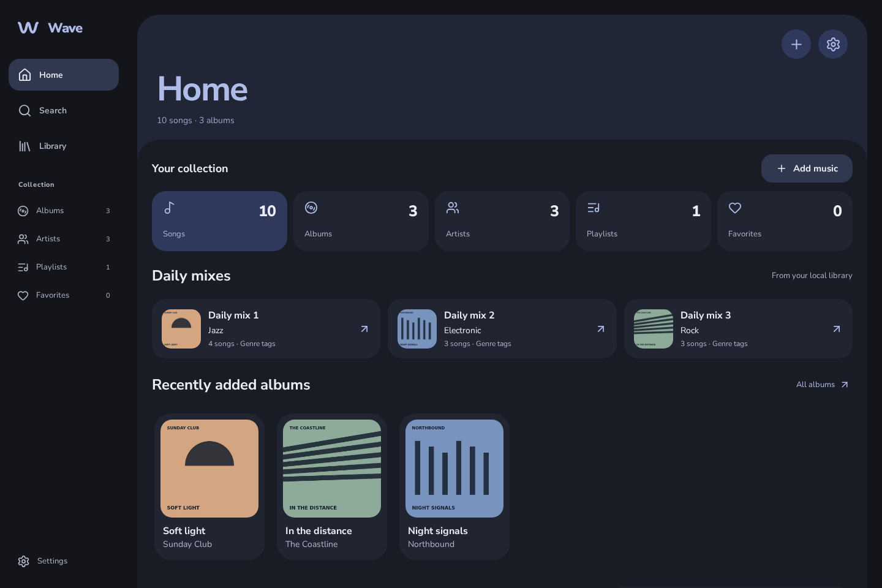Open the Artists collection card

click(x=502, y=221)
